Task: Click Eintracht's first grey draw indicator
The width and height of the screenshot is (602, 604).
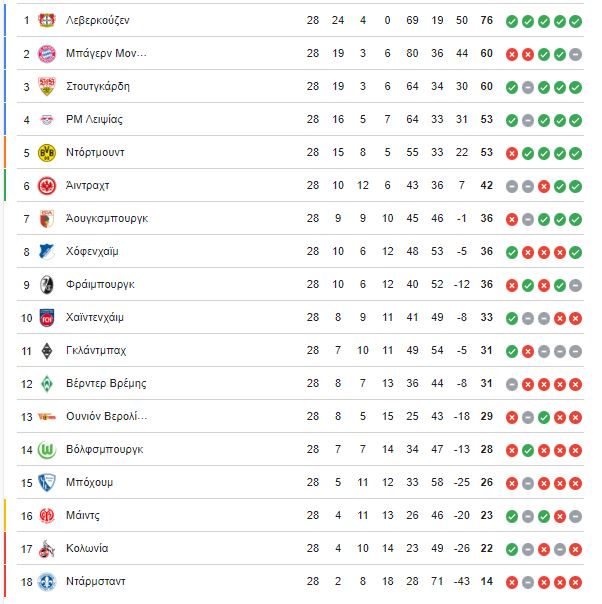Action: 511,186
